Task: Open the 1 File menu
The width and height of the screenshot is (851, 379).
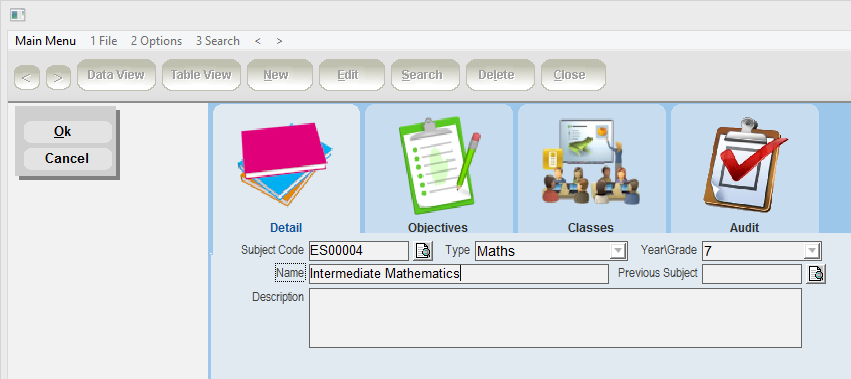Action: pyautogui.click(x=104, y=41)
